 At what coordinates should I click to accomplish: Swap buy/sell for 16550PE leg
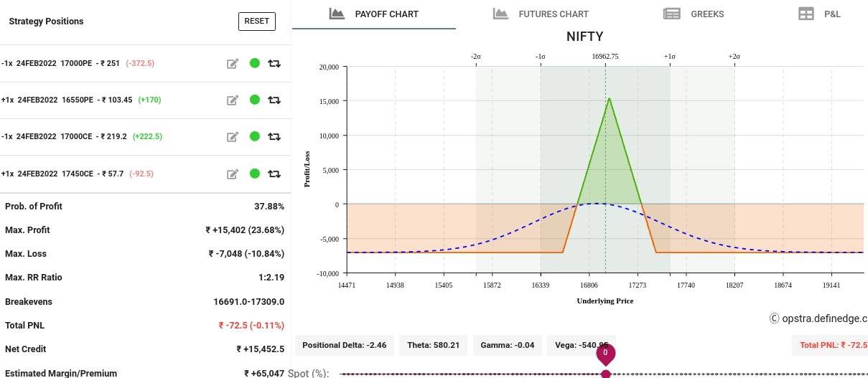tap(274, 100)
